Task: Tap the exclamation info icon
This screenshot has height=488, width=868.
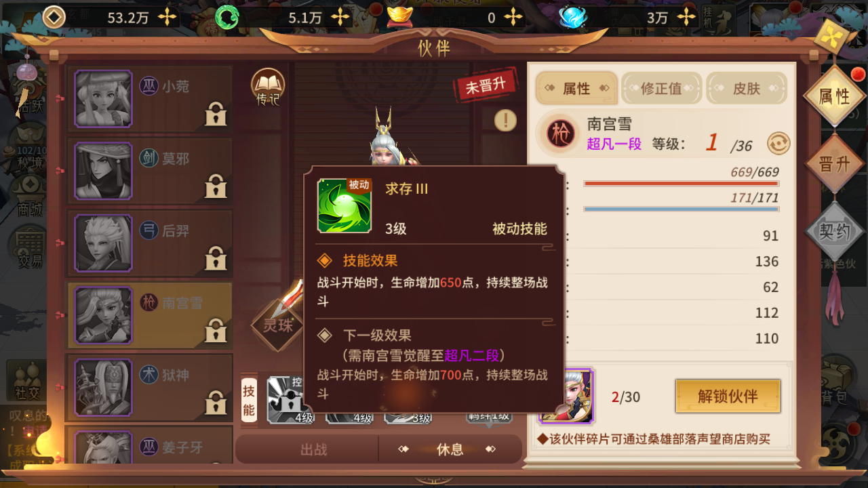Action: [x=505, y=121]
